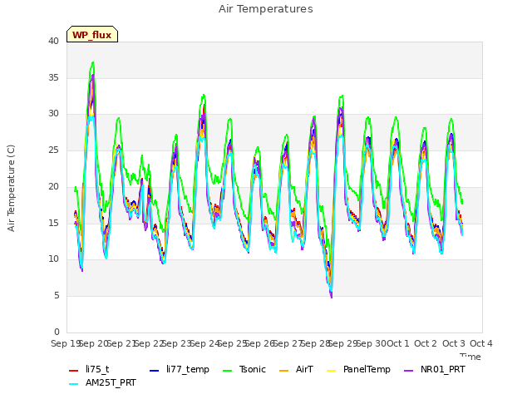Click the WP_flux annotation label
532x399 pixels.
click(x=92, y=34)
